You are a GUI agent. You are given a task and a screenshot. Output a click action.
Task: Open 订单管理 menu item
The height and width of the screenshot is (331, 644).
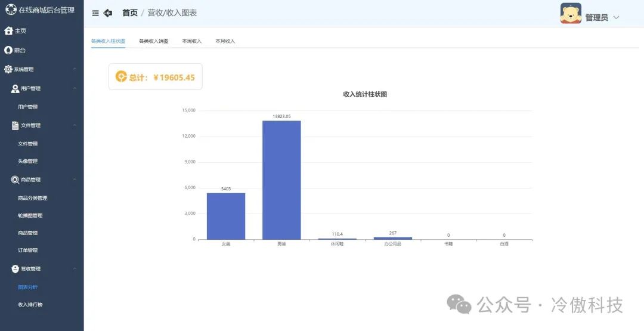pyautogui.click(x=28, y=250)
